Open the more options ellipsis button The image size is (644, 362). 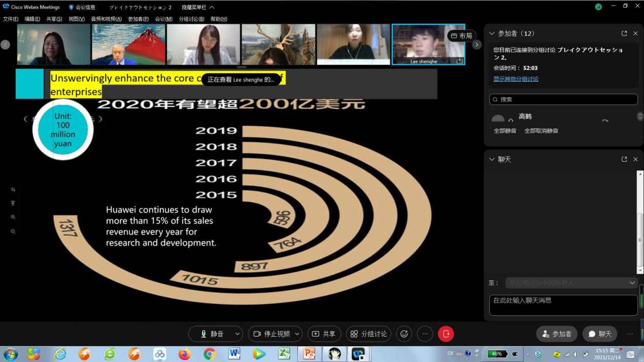[425, 334]
